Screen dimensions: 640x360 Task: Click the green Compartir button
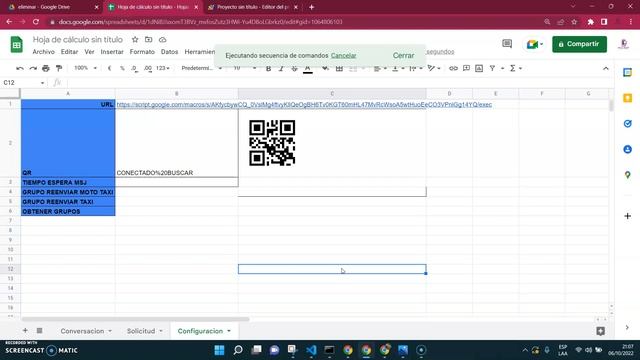(579, 44)
